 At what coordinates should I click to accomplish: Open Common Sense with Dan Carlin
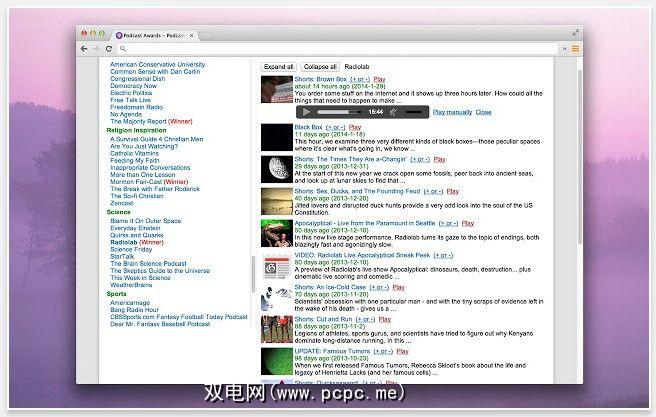[x=155, y=72]
